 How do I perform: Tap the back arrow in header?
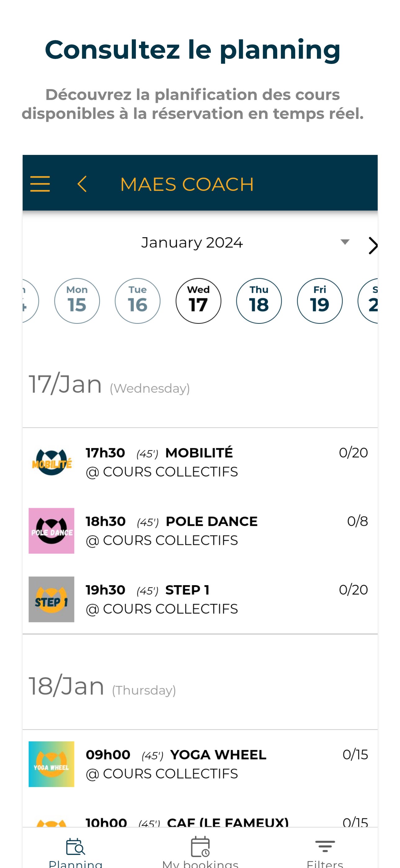(x=82, y=184)
